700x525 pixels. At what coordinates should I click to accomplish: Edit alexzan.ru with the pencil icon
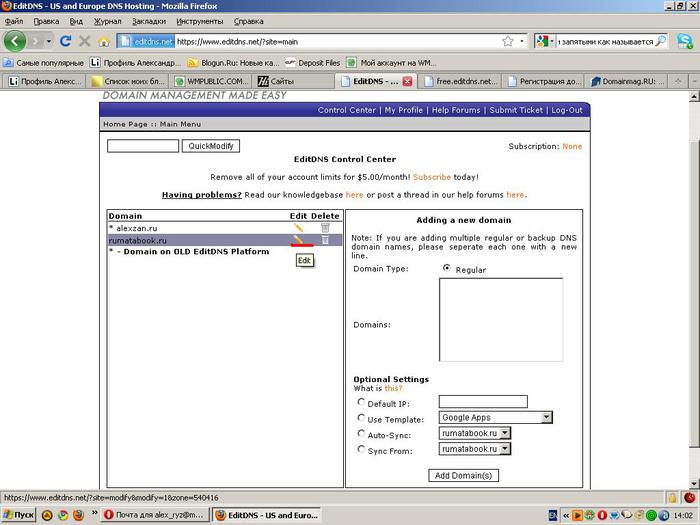[298, 228]
